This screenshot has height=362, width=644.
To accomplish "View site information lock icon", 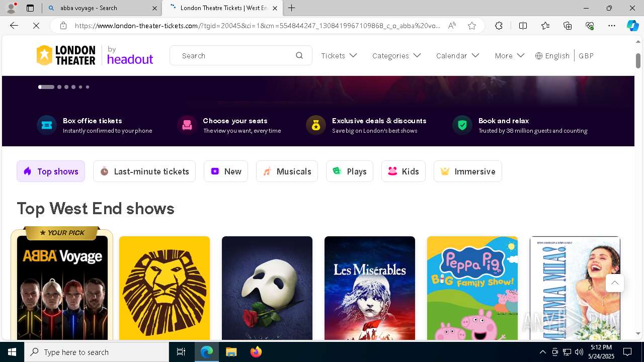I will 63,26.
